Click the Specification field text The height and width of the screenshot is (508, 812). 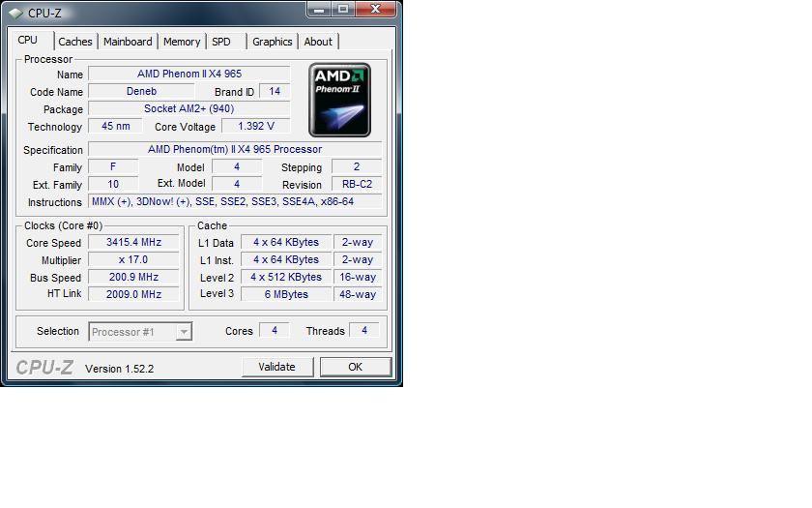(x=235, y=149)
